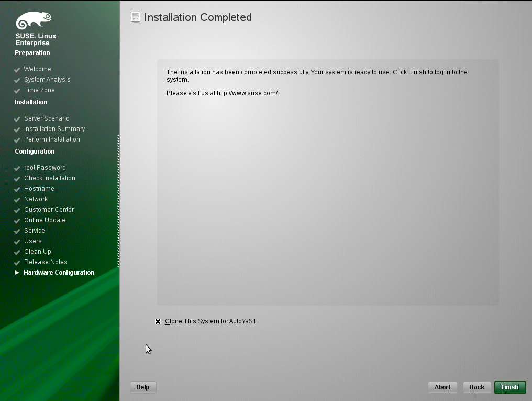Image resolution: width=532 pixels, height=401 pixels.
Task: Select the Customer Center step label
Action: click(x=49, y=210)
